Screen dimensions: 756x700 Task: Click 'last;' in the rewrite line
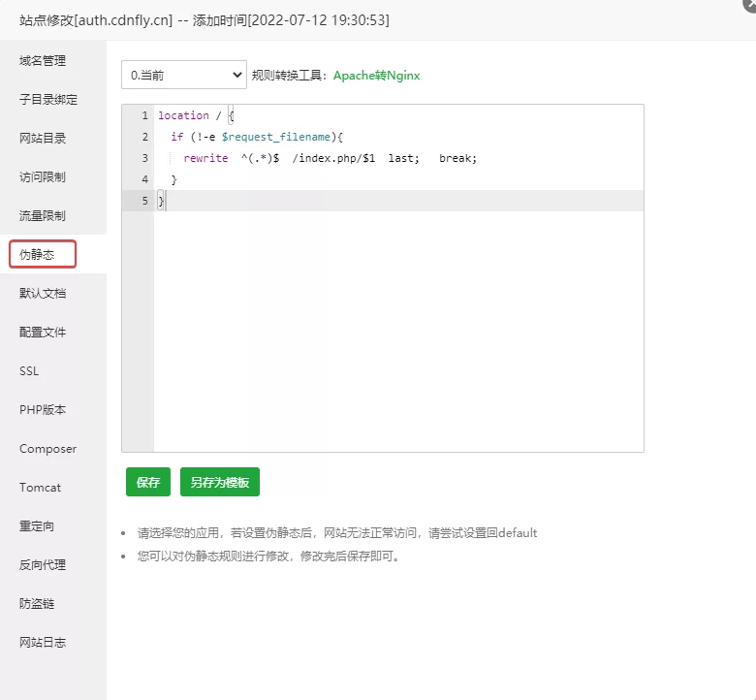tap(403, 158)
